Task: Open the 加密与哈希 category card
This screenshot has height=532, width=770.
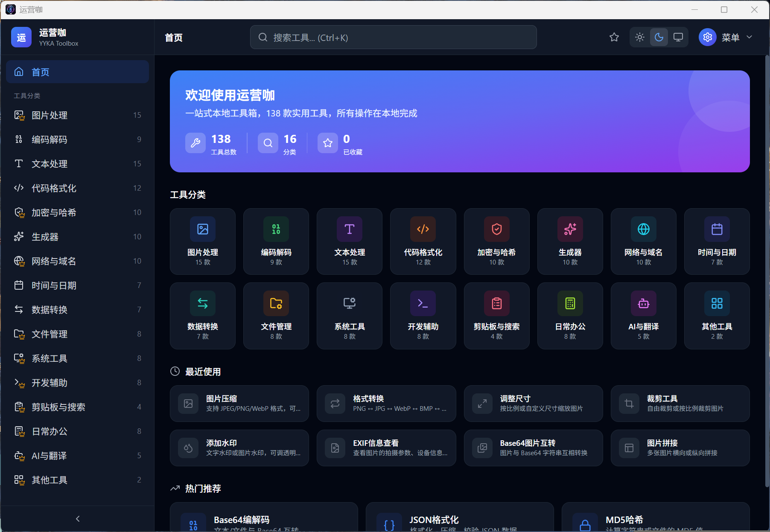Action: pyautogui.click(x=496, y=241)
